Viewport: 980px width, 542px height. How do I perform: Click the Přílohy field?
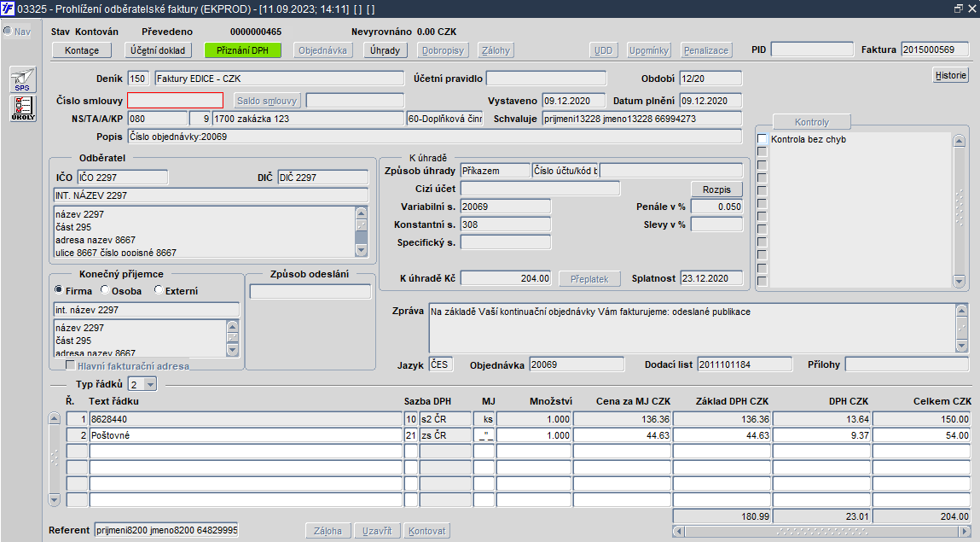907,364
